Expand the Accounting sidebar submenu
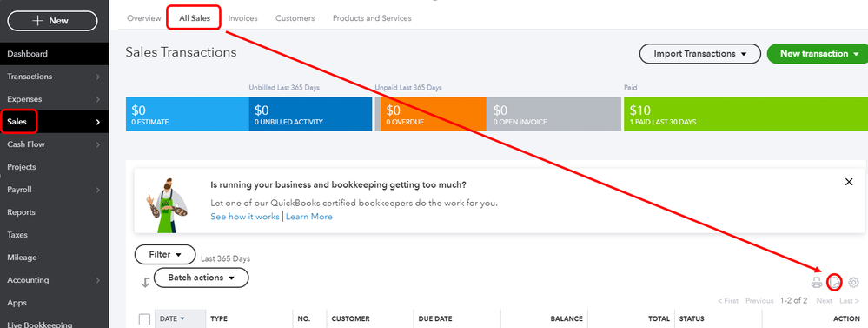 (98, 280)
